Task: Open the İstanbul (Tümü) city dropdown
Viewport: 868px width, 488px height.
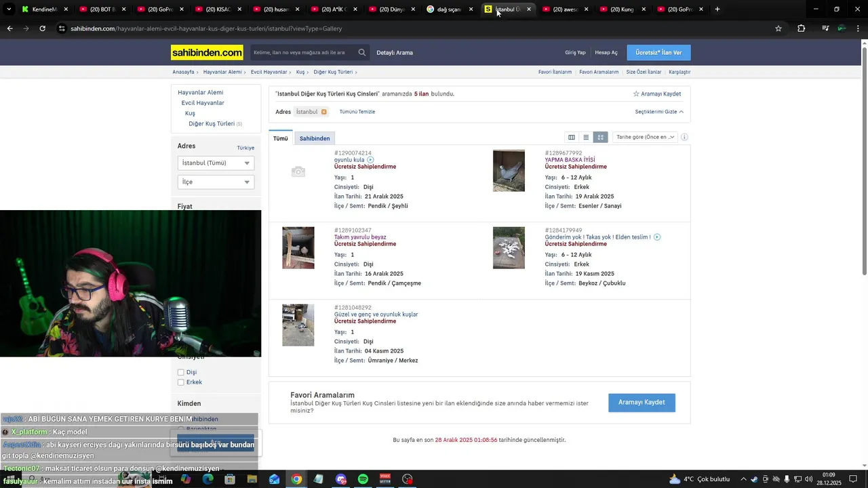Action: pyautogui.click(x=216, y=163)
